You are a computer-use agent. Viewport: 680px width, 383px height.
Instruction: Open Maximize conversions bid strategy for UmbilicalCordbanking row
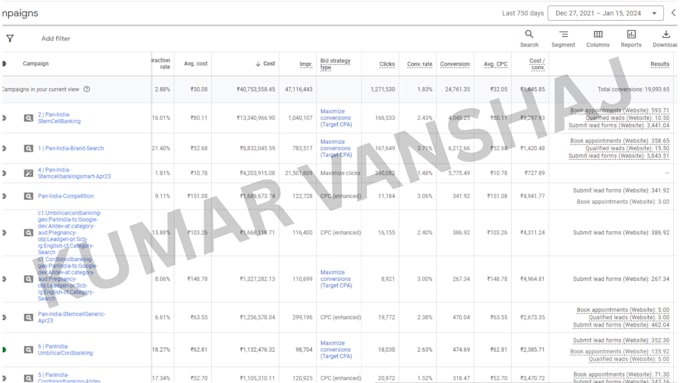(336, 350)
